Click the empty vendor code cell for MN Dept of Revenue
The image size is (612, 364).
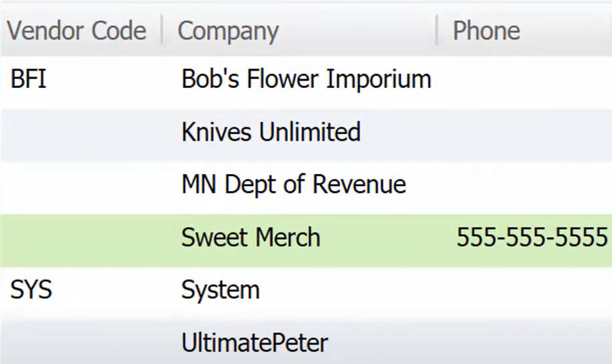[x=81, y=185]
